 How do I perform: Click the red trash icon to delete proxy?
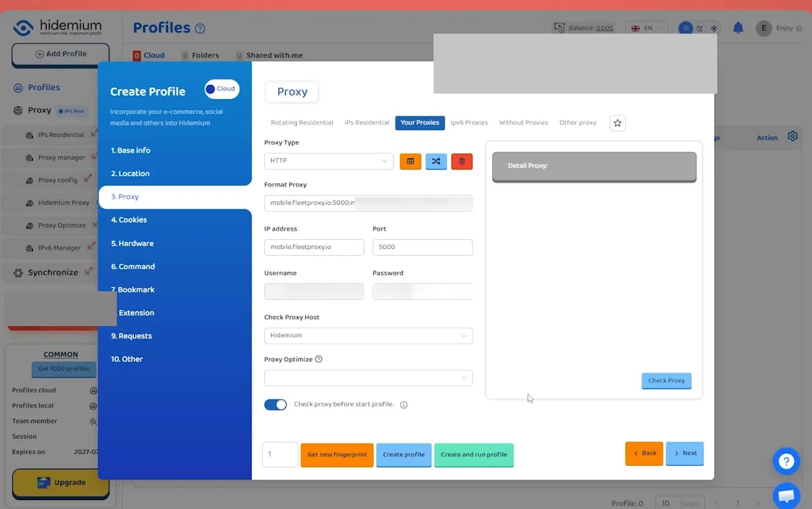tap(462, 161)
